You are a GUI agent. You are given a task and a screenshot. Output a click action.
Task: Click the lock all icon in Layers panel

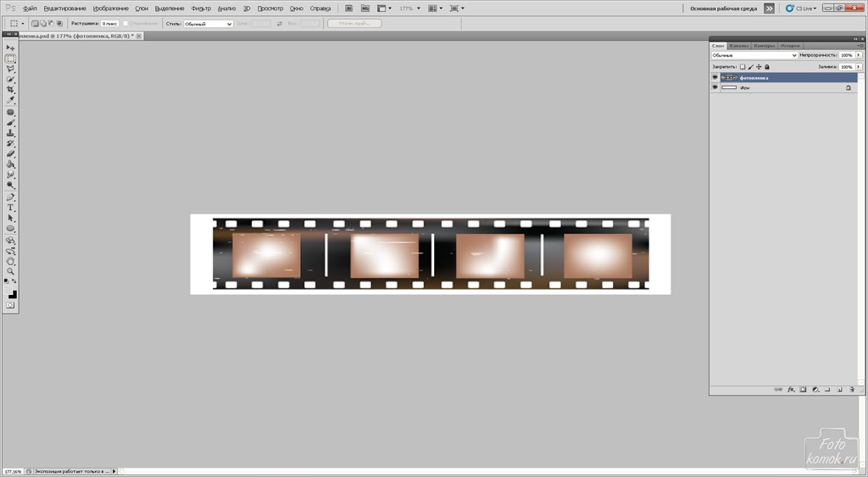tap(767, 66)
